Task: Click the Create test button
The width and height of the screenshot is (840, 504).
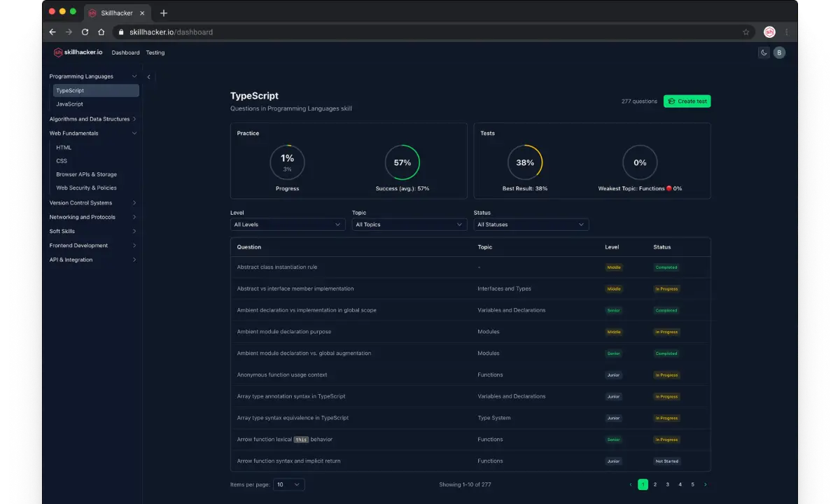Action: 687,101
